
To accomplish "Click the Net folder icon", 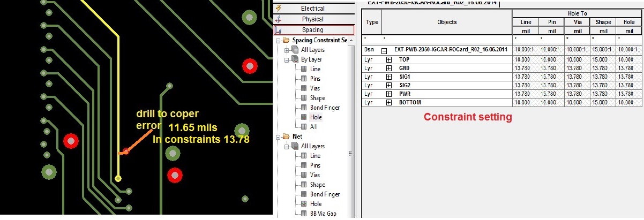I will [x=286, y=136].
